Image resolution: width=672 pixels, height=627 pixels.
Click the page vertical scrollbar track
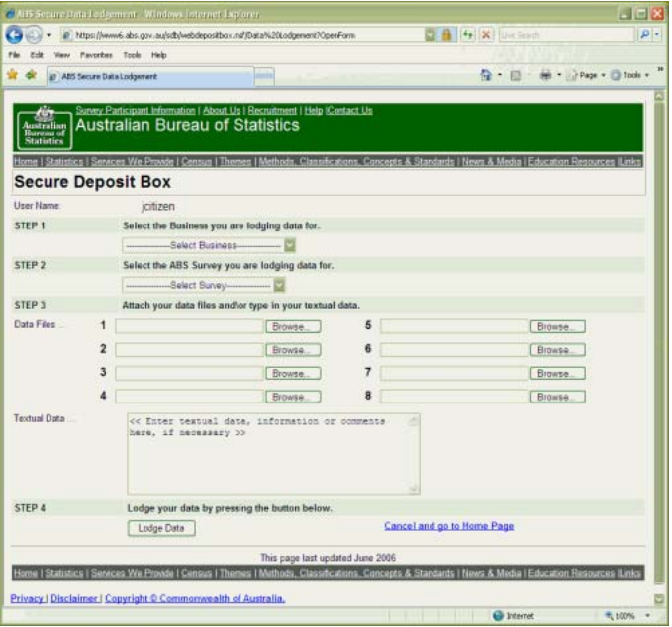[x=659, y=342]
